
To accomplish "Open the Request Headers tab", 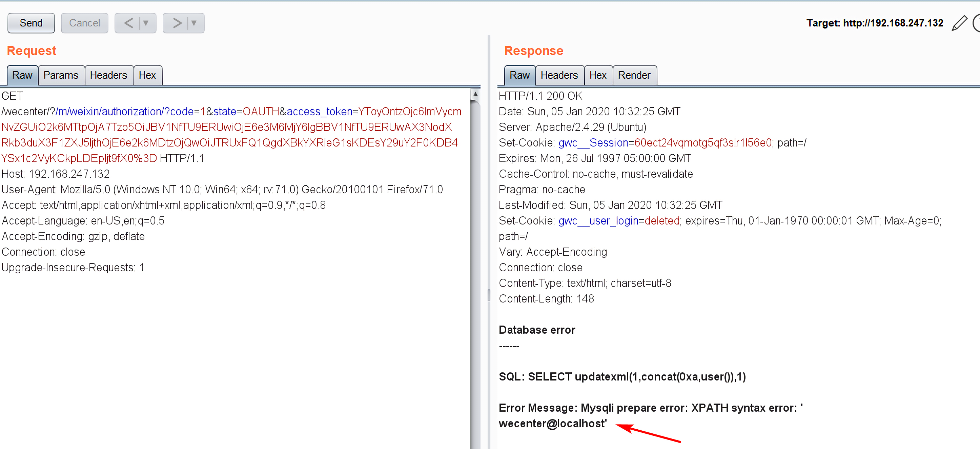I will pos(109,75).
